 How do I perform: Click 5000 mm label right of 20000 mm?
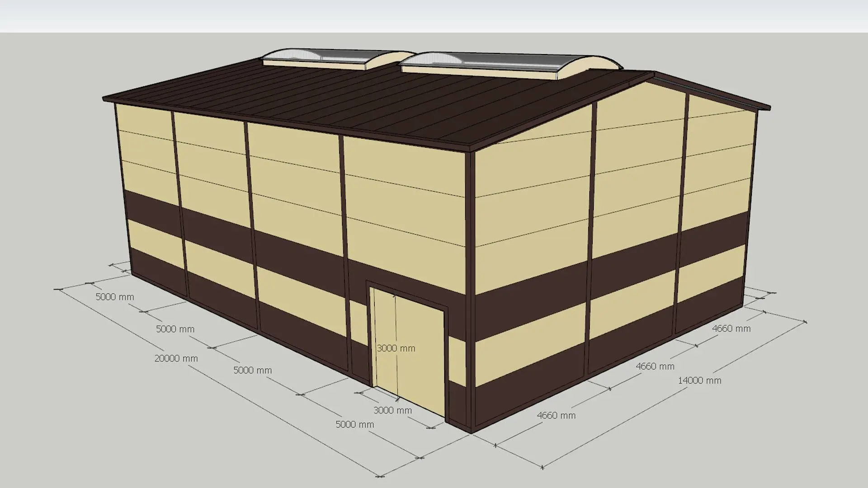pyautogui.click(x=252, y=370)
